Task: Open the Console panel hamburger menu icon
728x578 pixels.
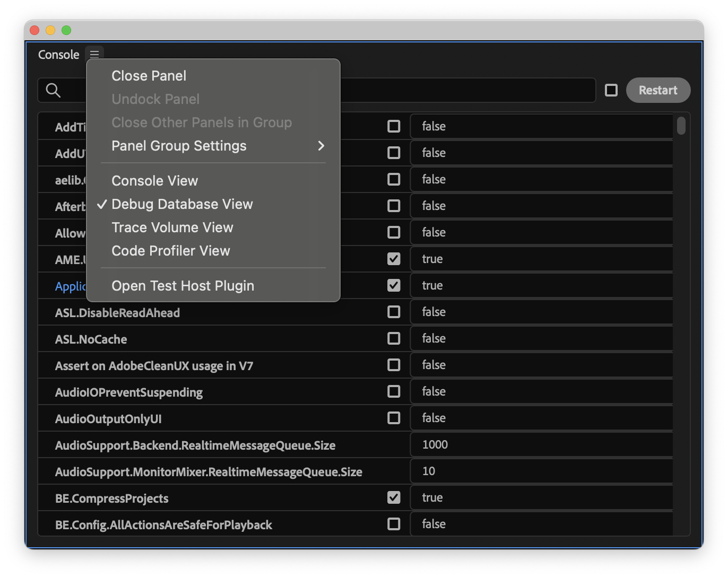Action: click(x=94, y=55)
